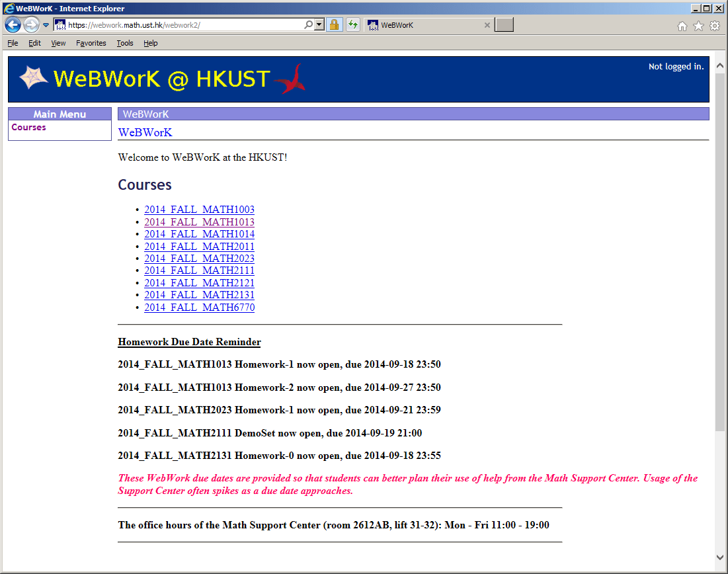Open the Tools gear icon
The image size is (728, 574).
715,26
